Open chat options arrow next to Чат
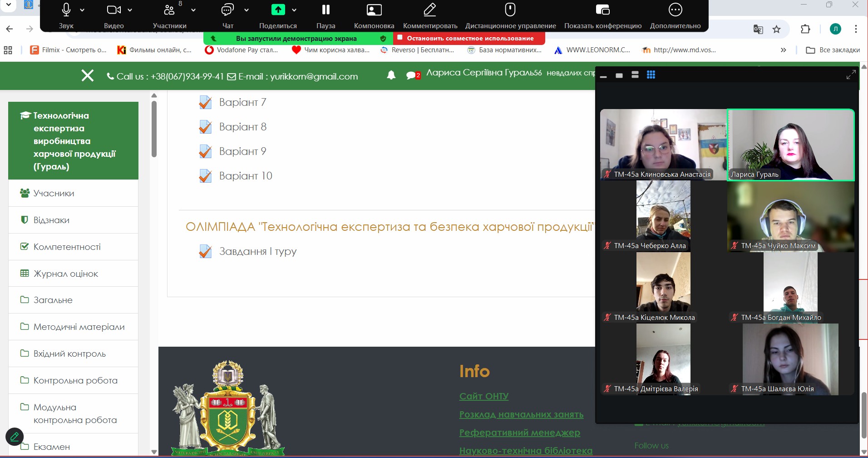Screen dimensions: 868x458 [x=247, y=10]
